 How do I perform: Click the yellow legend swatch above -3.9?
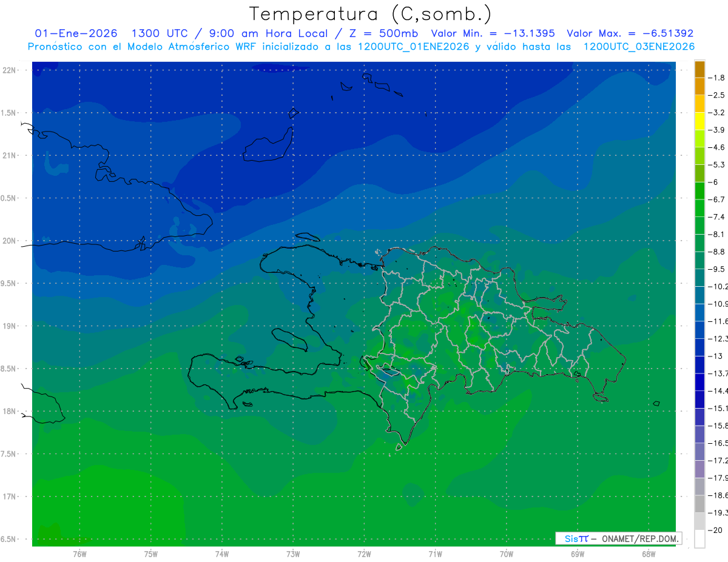tap(699, 121)
